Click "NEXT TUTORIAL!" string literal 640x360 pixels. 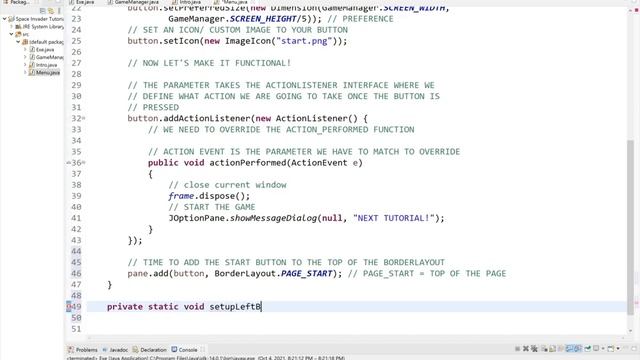coord(394,218)
